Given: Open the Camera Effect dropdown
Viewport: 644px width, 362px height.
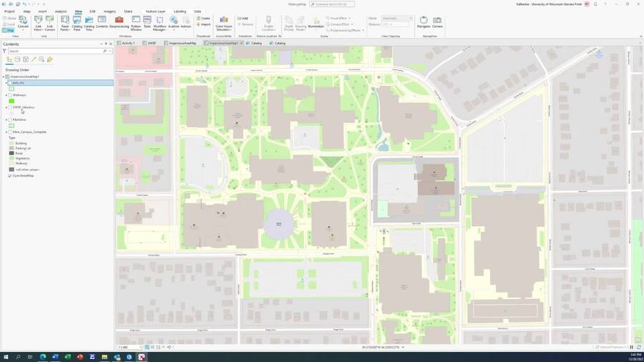Looking at the screenshot, I should coord(339,24).
